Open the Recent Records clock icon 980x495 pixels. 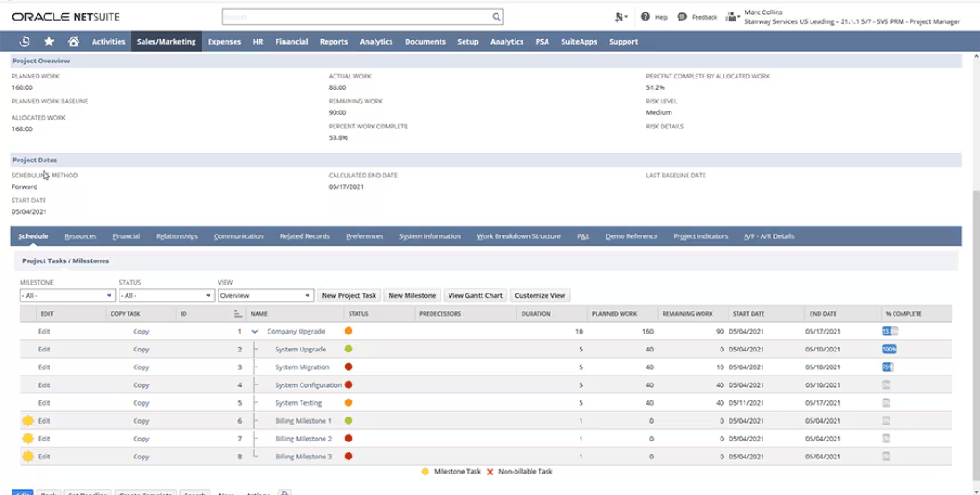pos(24,41)
